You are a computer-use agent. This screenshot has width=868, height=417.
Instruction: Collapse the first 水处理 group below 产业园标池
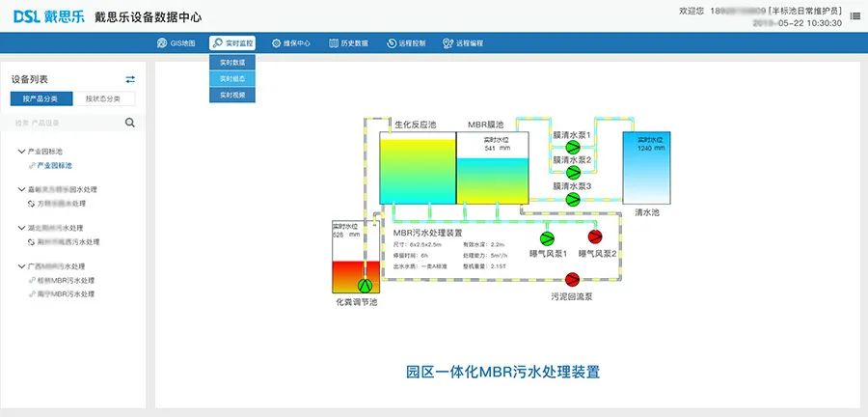[x=21, y=189]
